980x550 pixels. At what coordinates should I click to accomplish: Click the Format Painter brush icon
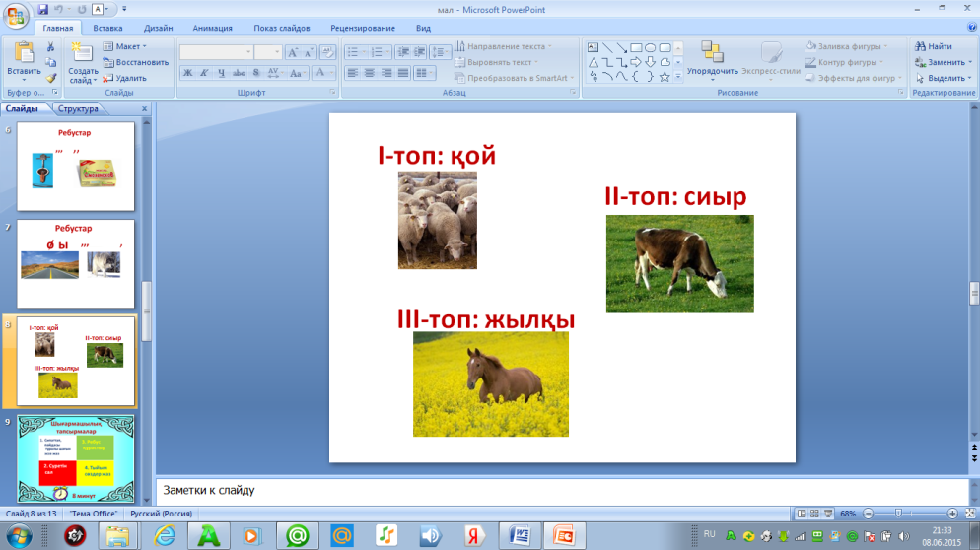click(x=50, y=78)
